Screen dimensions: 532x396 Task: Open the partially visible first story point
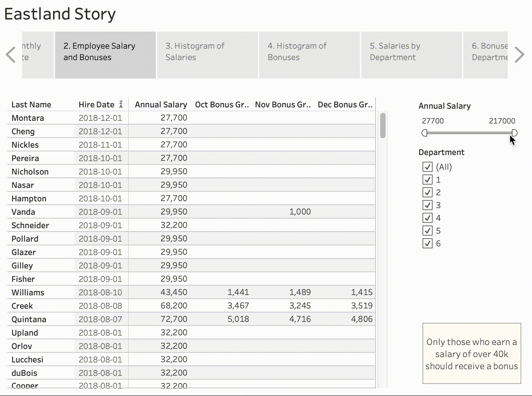tap(38, 55)
